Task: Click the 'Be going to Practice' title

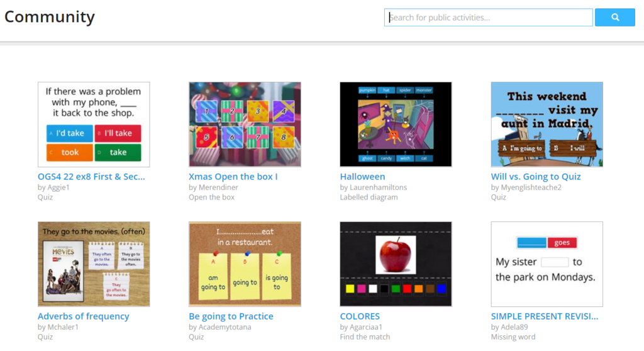Action: (x=231, y=316)
